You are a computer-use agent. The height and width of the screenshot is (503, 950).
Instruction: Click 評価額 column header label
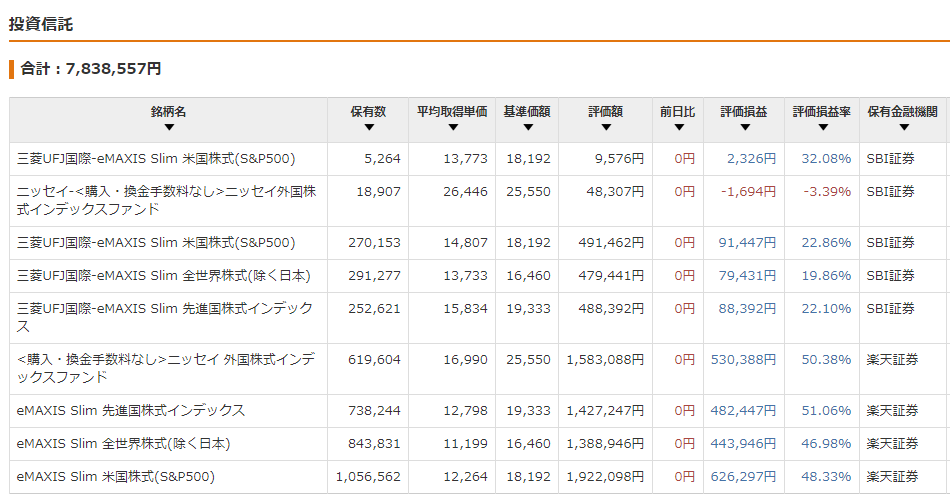(x=605, y=112)
